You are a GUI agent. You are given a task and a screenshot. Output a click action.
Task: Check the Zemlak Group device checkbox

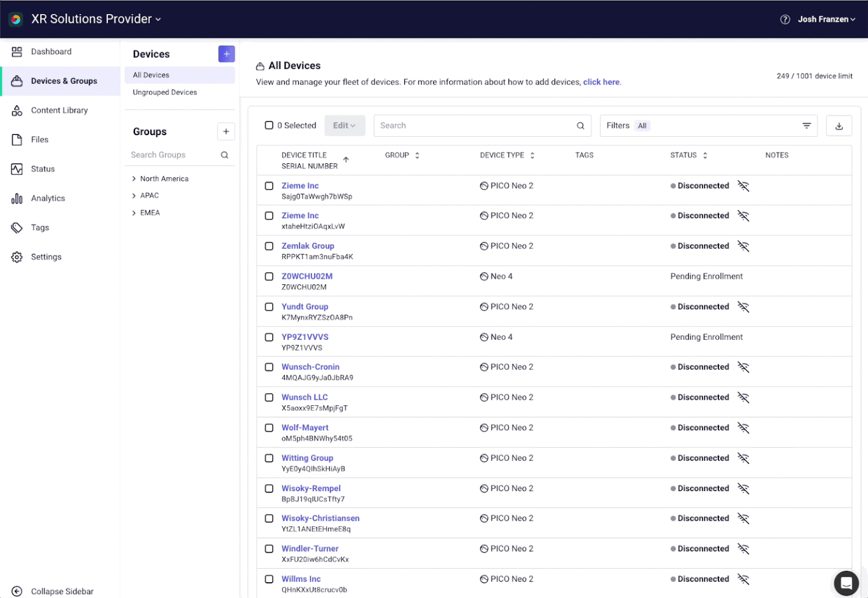click(x=269, y=246)
